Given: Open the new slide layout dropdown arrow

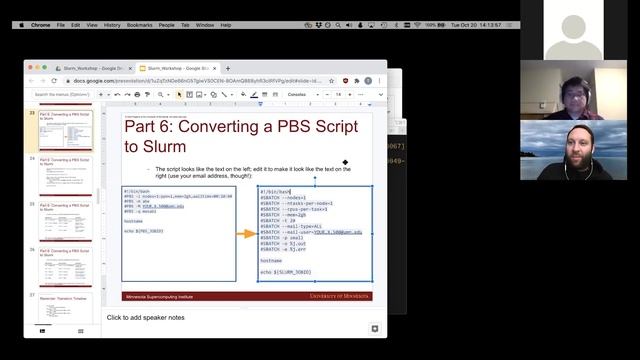Looking at the screenshot, I should [109, 95].
